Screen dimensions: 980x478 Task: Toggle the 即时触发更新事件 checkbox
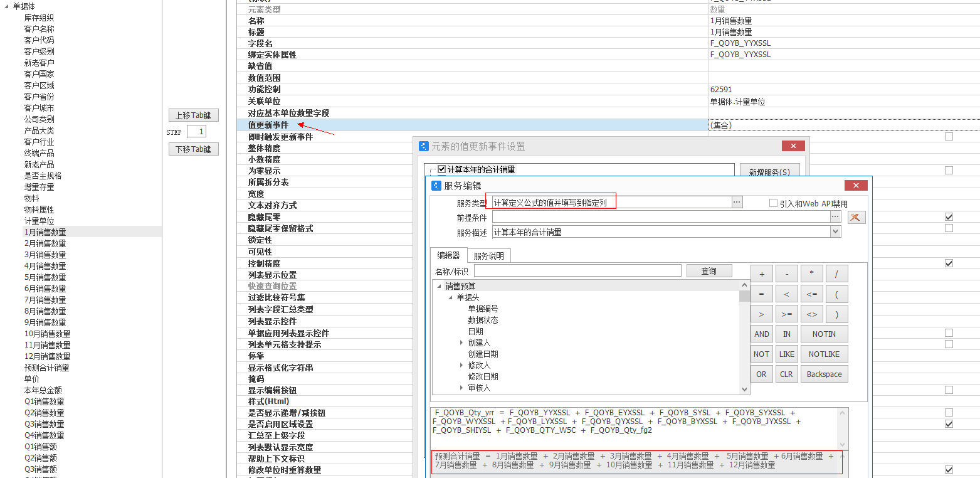pos(949,136)
